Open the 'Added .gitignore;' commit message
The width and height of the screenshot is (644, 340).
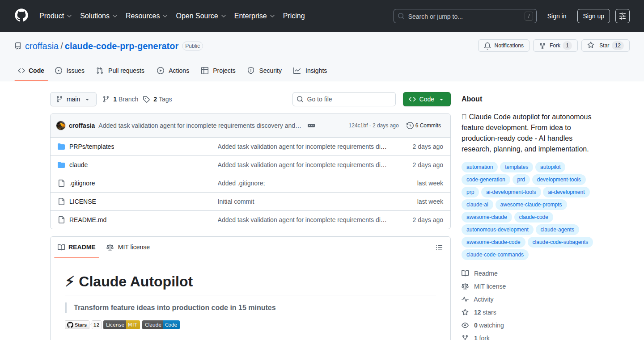241,183
